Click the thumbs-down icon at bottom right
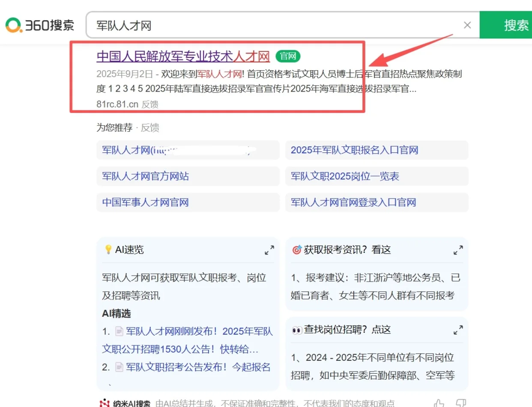 point(461,403)
